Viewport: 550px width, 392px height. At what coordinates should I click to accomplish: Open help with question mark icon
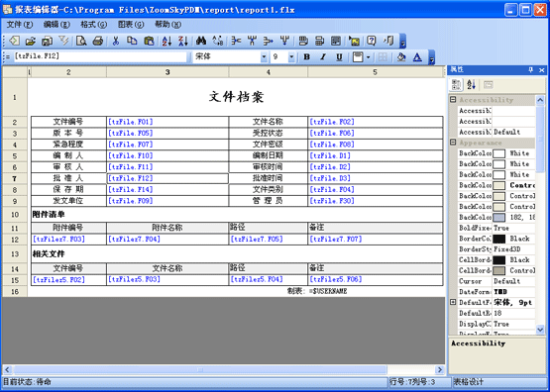(371, 41)
